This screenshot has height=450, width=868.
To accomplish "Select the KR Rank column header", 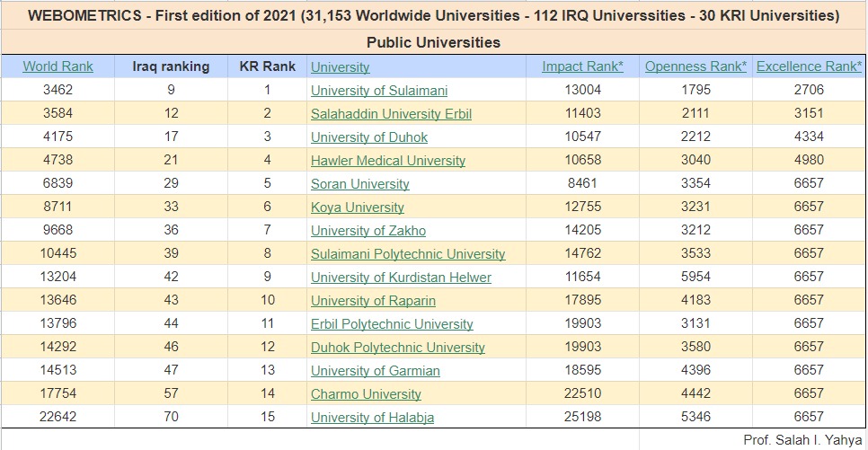I will (x=268, y=66).
